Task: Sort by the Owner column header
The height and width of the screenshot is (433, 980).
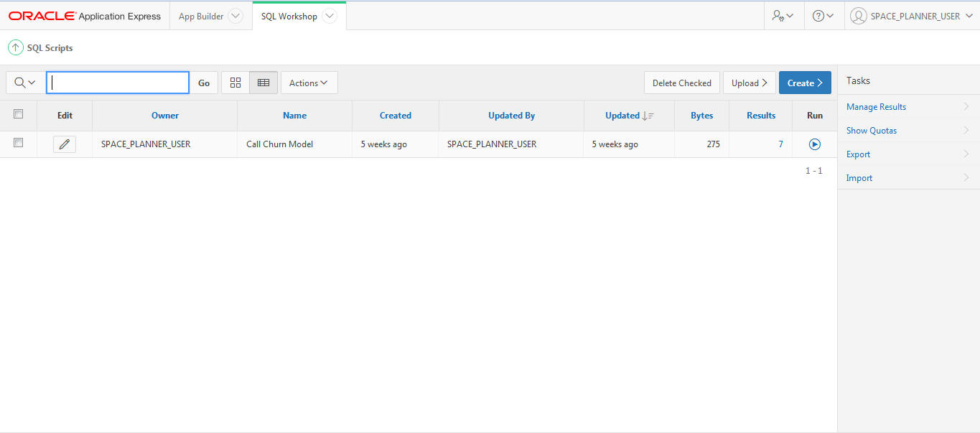Action: click(x=165, y=115)
